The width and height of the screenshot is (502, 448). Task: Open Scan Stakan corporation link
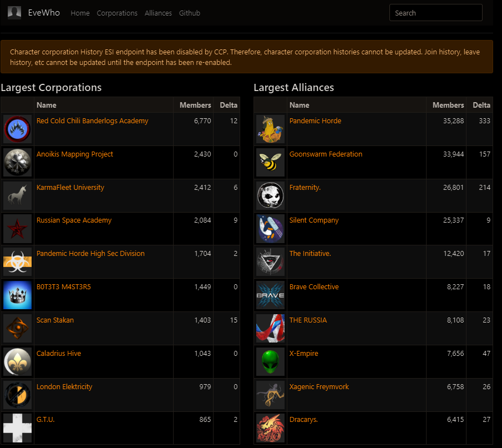click(x=55, y=320)
